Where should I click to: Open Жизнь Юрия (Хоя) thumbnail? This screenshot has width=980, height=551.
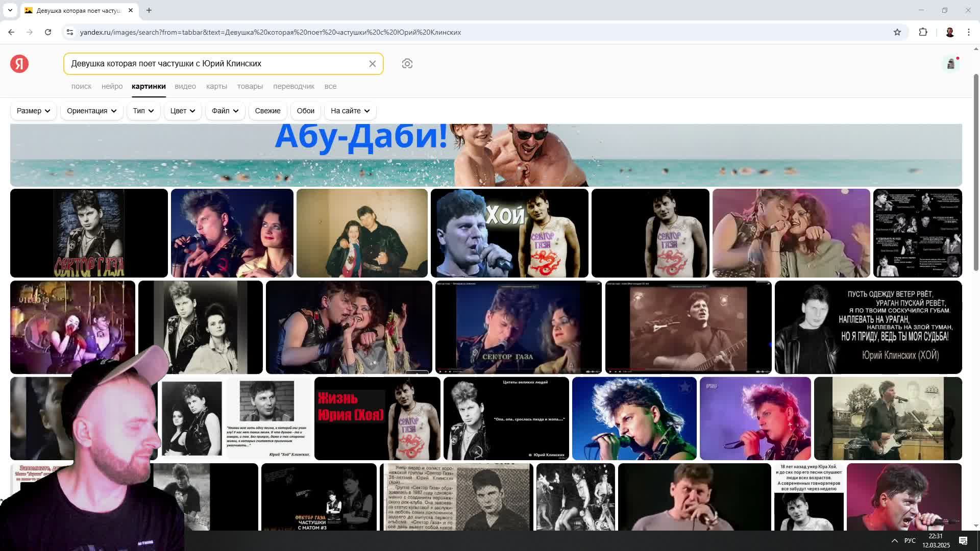(377, 418)
